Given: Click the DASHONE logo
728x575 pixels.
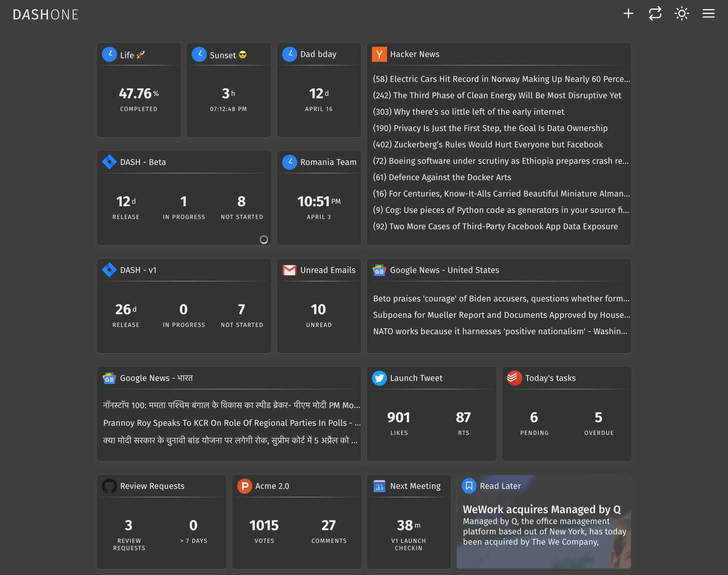Looking at the screenshot, I should [46, 15].
